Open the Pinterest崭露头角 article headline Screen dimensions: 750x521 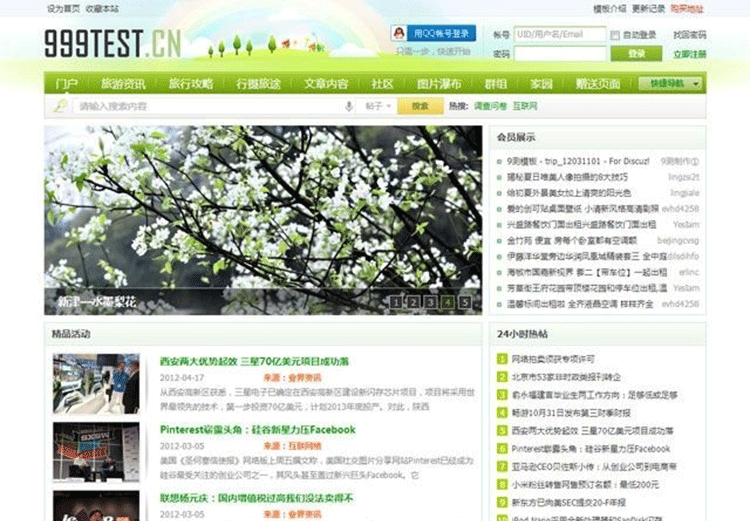pyautogui.click(x=257, y=430)
